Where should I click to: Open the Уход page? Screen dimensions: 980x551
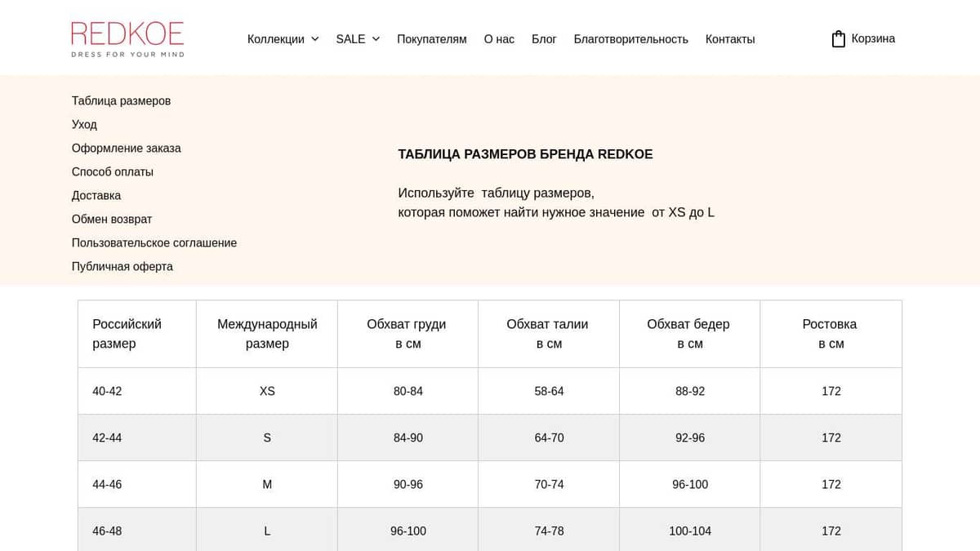click(x=84, y=124)
